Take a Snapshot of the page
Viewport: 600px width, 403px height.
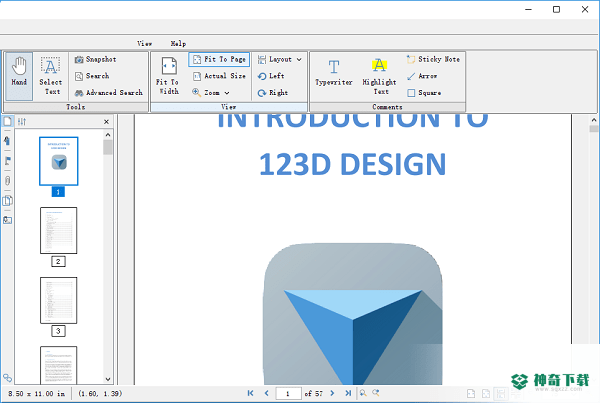(95, 59)
